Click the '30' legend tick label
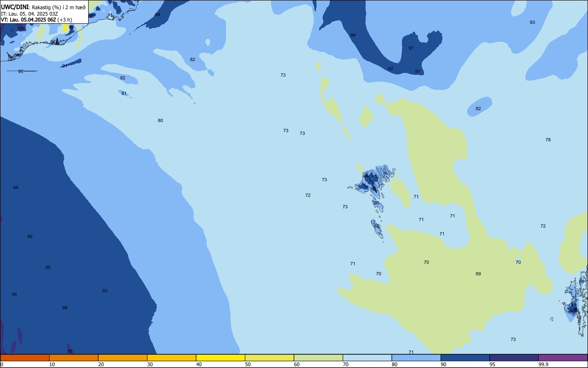588x368 pixels. pos(150,364)
